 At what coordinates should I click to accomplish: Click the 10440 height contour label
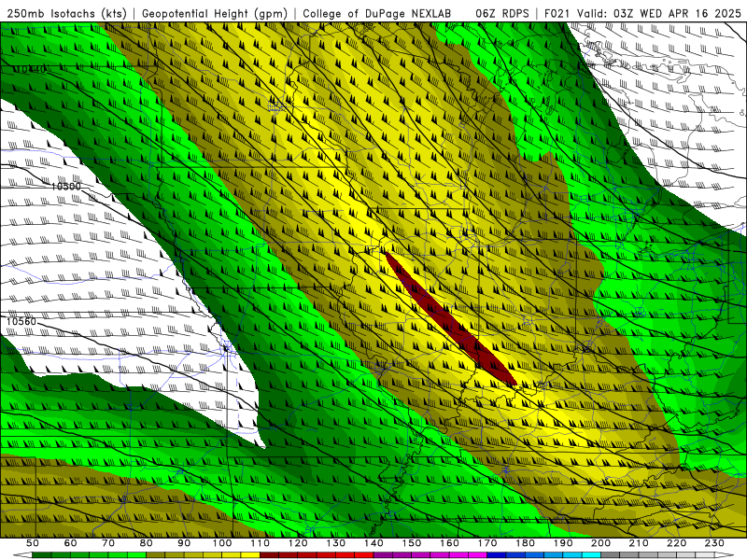click(30, 69)
